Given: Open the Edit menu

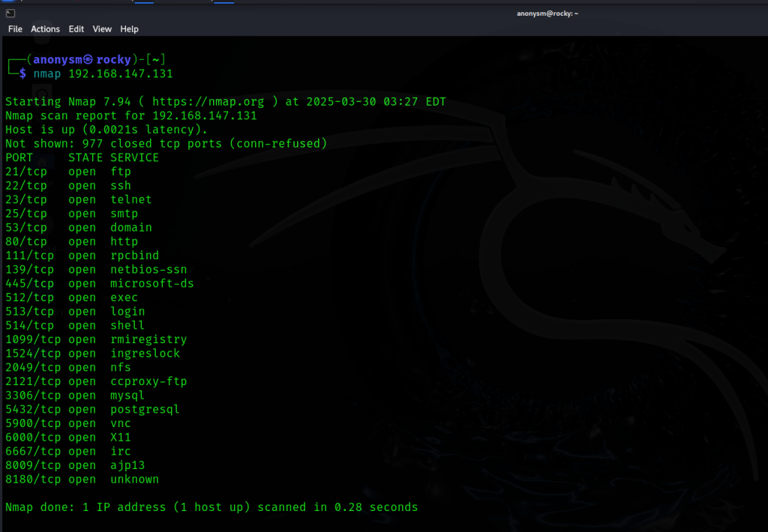Looking at the screenshot, I should pyautogui.click(x=76, y=29).
